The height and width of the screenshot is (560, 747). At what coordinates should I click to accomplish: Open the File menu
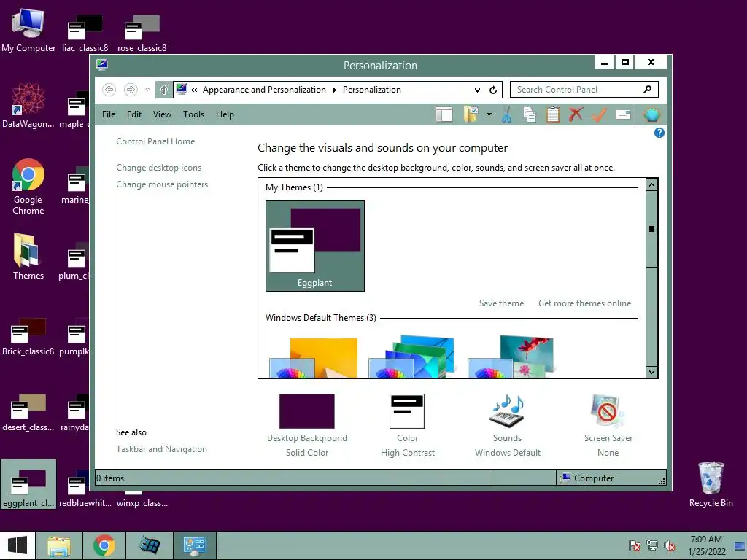[109, 114]
